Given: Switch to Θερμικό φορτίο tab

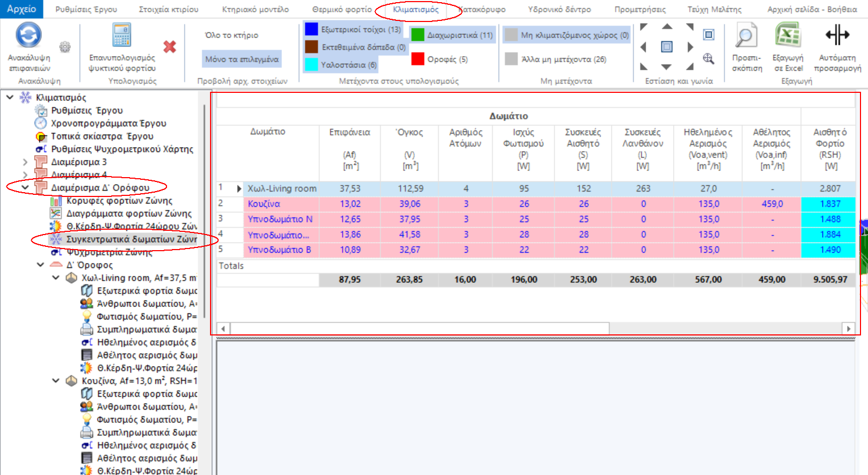Looking at the screenshot, I should (342, 10).
